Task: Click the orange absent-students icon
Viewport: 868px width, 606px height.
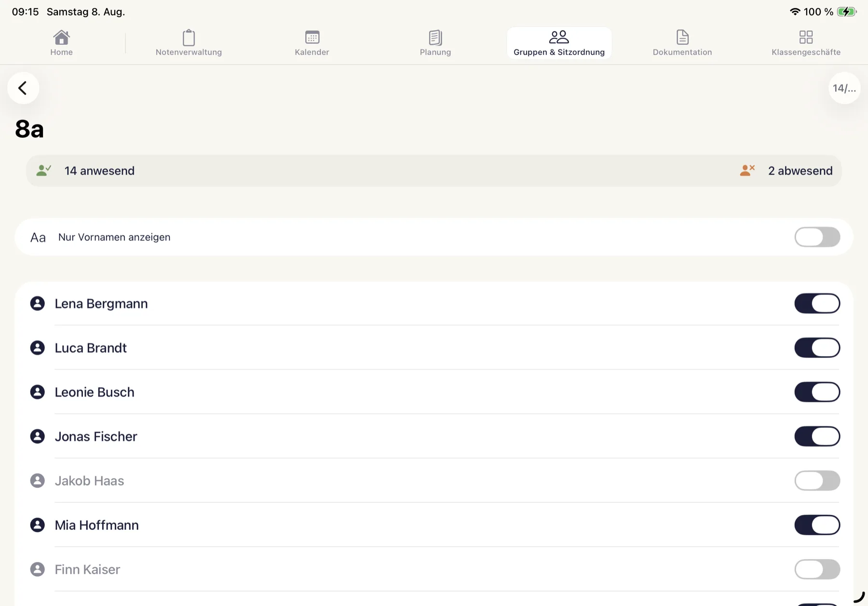Action: pos(747,170)
